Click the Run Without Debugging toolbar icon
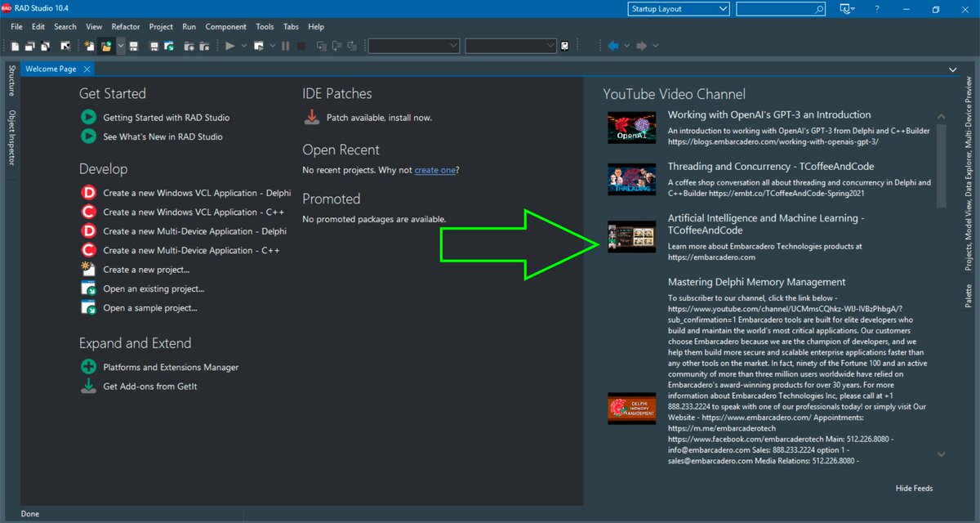980x523 pixels. (x=259, y=46)
